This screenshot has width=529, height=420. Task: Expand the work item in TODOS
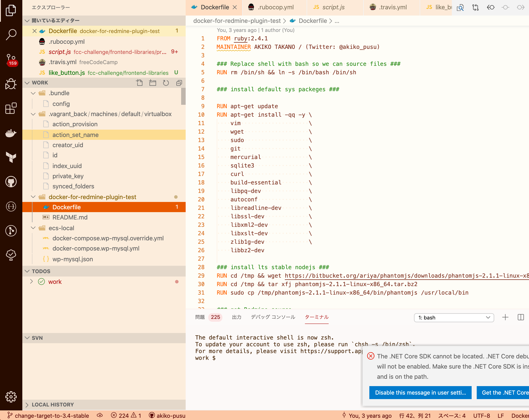tap(31, 282)
